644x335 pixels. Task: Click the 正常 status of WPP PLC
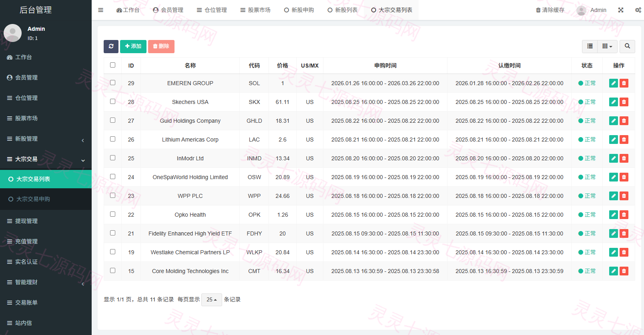[x=587, y=196]
